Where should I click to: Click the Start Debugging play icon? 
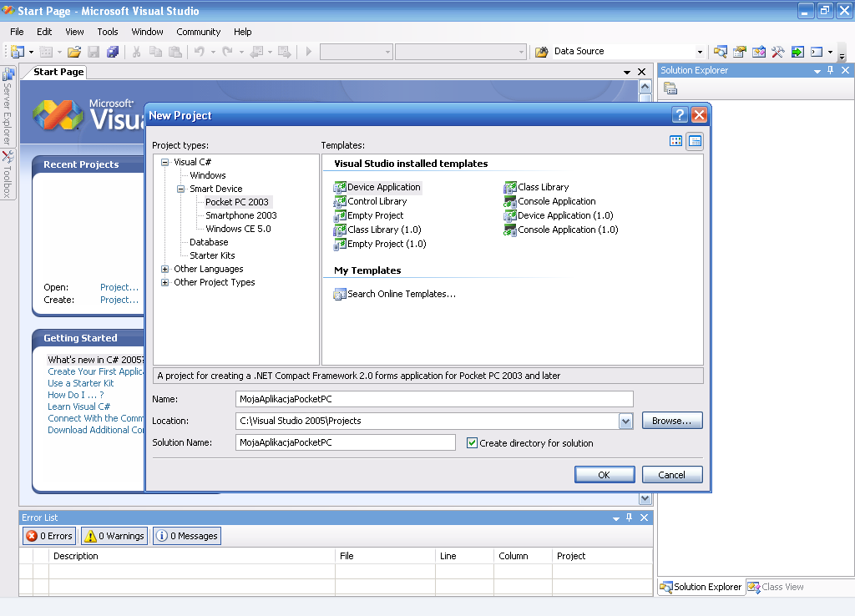coord(309,52)
